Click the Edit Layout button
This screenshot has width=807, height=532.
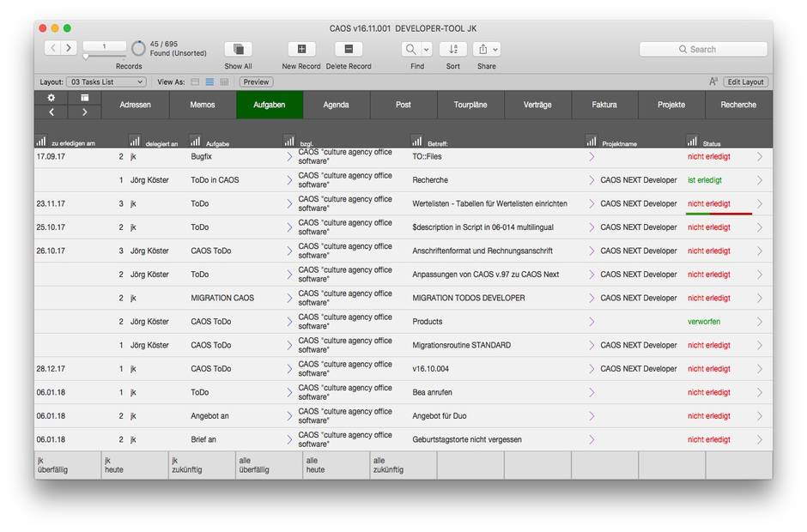(x=745, y=82)
